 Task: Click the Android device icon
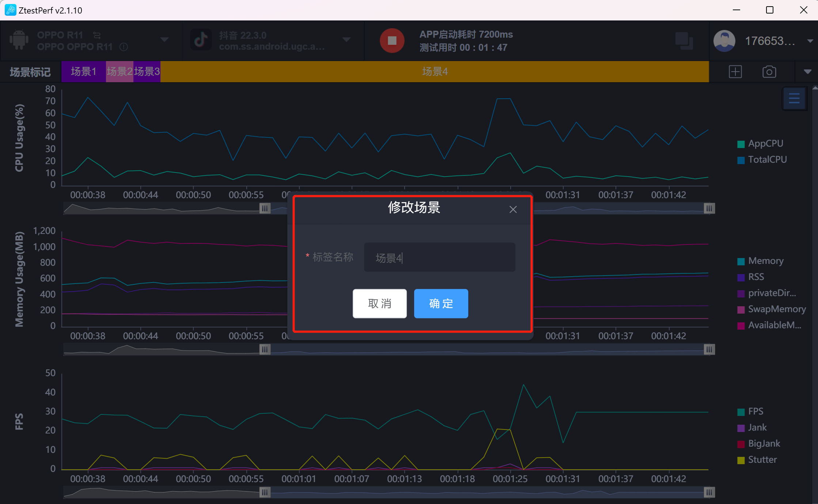click(x=19, y=40)
